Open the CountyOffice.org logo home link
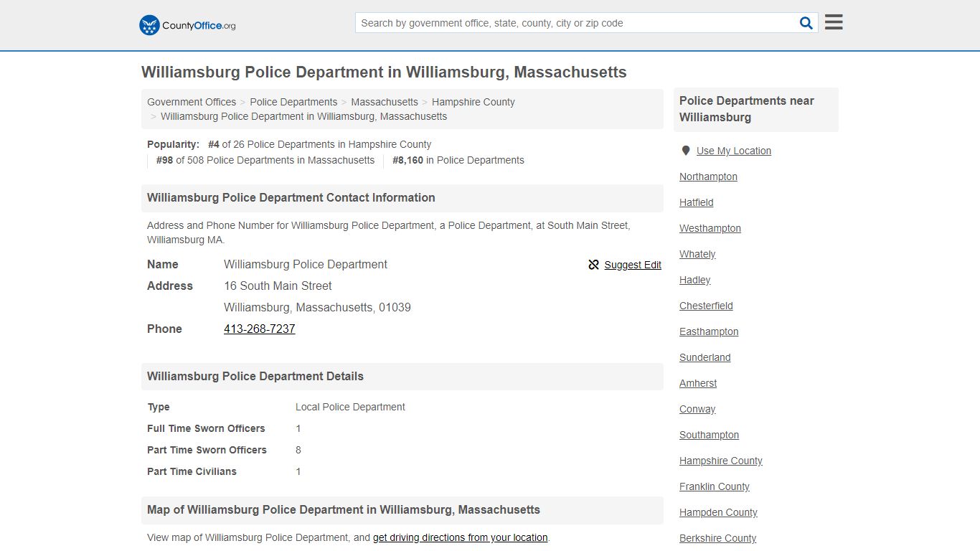 point(187,25)
